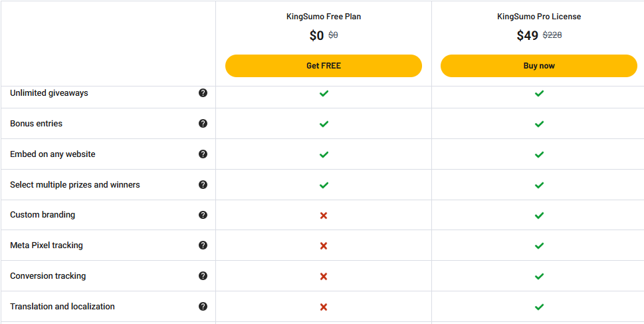Open the Bonus entries help tooltip icon
The width and height of the screenshot is (644, 324).
pyautogui.click(x=203, y=123)
